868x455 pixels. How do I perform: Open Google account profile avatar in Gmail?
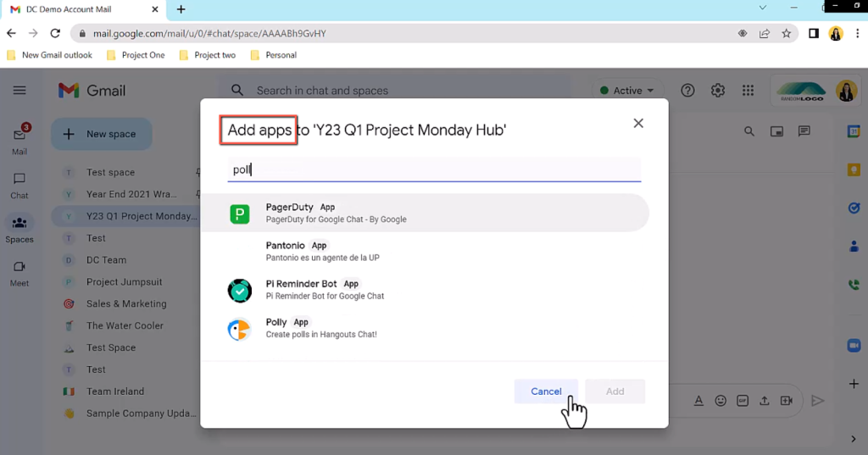[x=847, y=91]
